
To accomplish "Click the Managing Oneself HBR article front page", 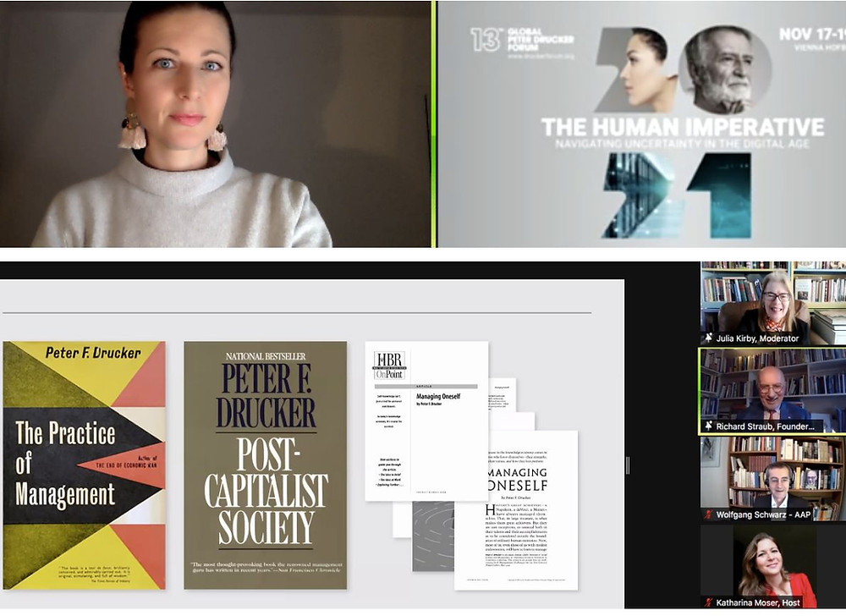I will 426,421.
